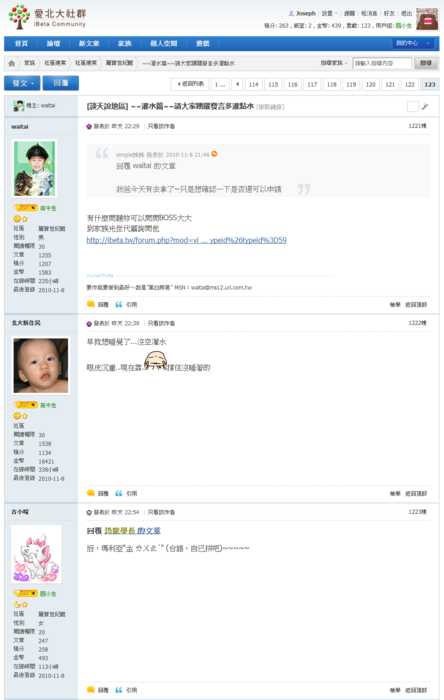The image size is (444, 700).
Task: Click the orange arrow icon in the quoted message header
Action: [x=214, y=154]
